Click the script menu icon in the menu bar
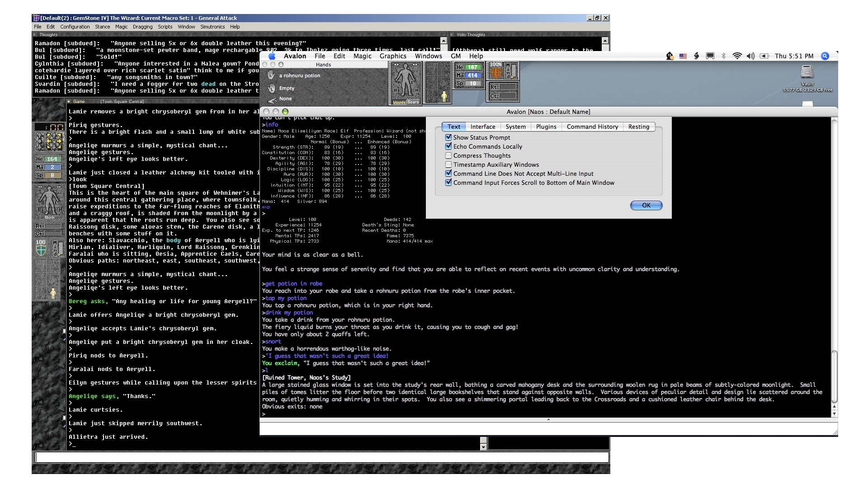 coord(697,56)
